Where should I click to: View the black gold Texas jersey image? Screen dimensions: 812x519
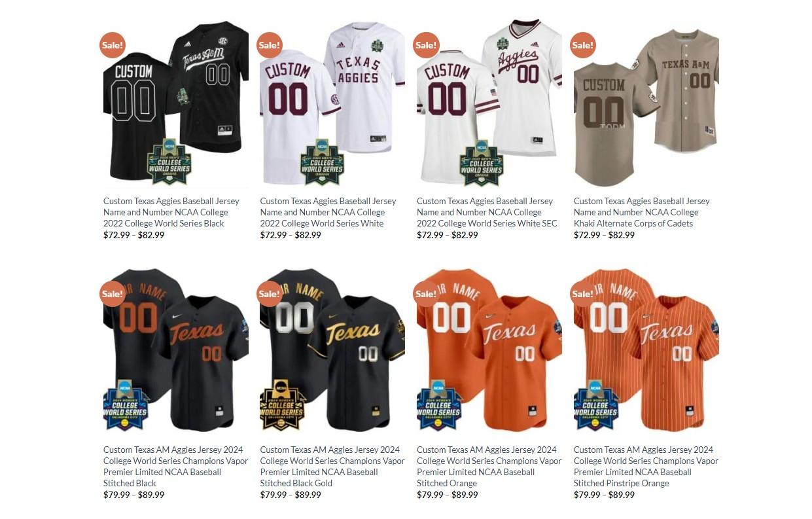pos(332,350)
